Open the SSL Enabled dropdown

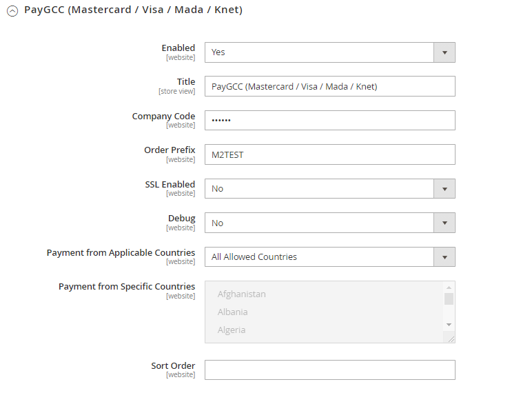pos(319,189)
